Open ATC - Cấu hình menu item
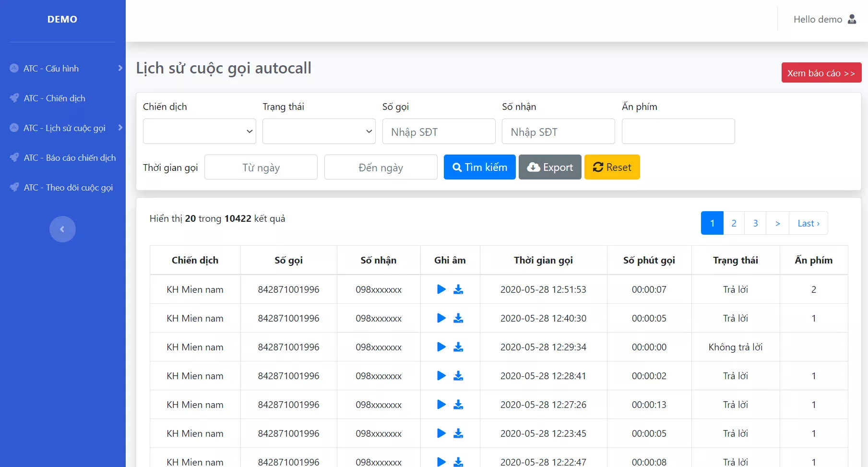Screen dimensions: 868x467 [51, 68]
